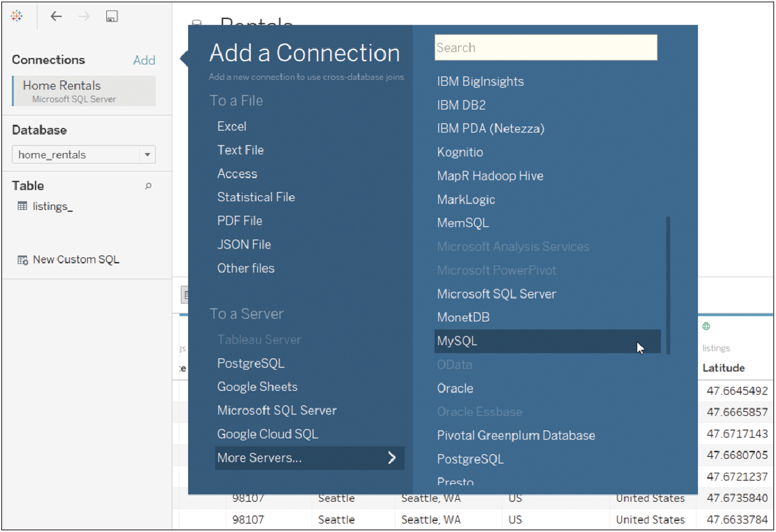Select Microsoft SQL Server in server list
Viewport: 776px width, 532px height.
pyautogui.click(x=497, y=294)
